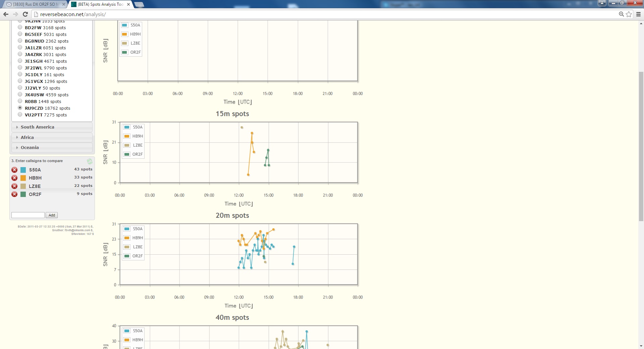Click the browser reload icon
644x349 pixels.
[x=25, y=14]
